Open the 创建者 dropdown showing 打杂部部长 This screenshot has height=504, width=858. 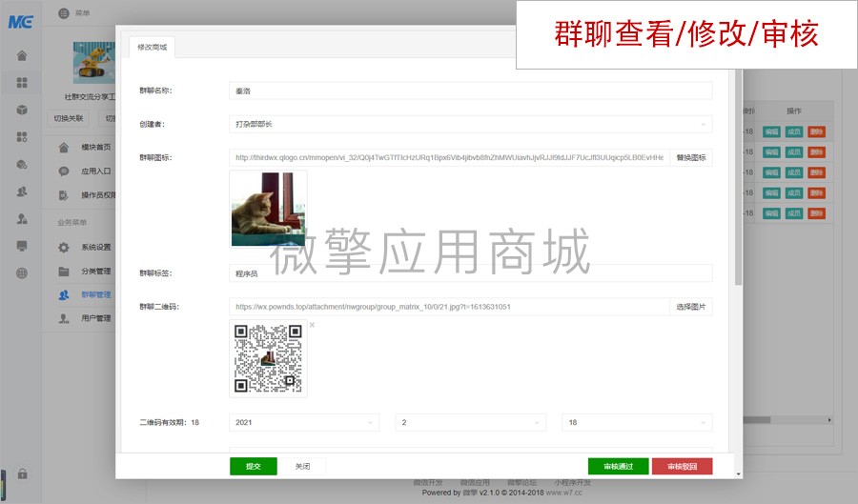click(471, 124)
